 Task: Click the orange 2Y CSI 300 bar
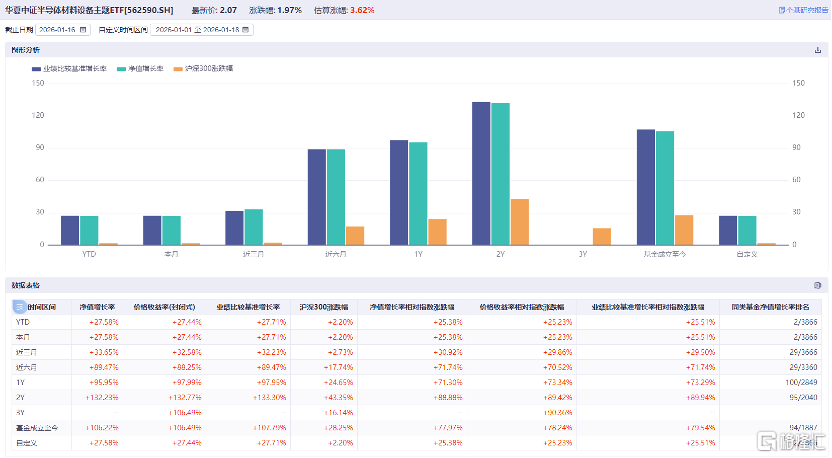519,222
